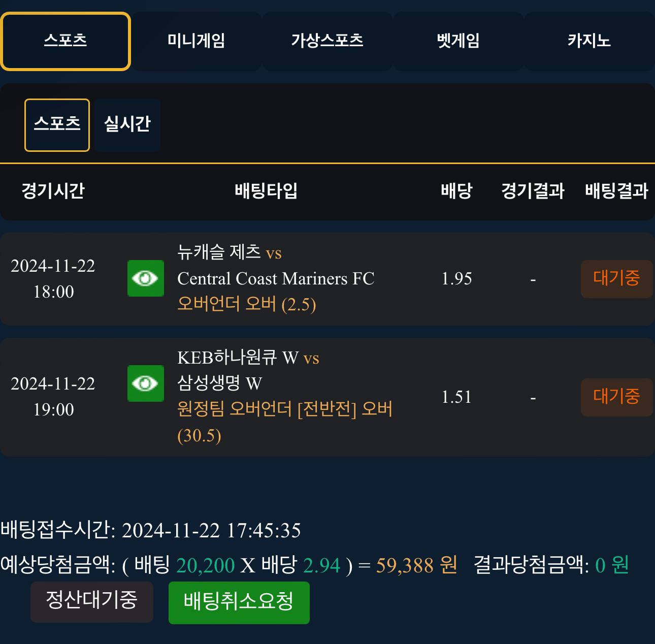The image size is (655, 644).
Task: Click the 배당 column header
Action: [456, 191]
